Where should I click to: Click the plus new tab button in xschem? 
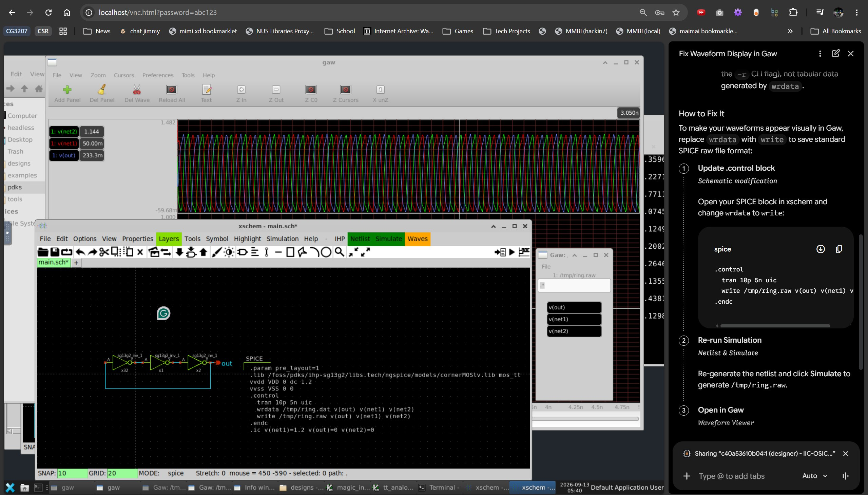point(76,263)
